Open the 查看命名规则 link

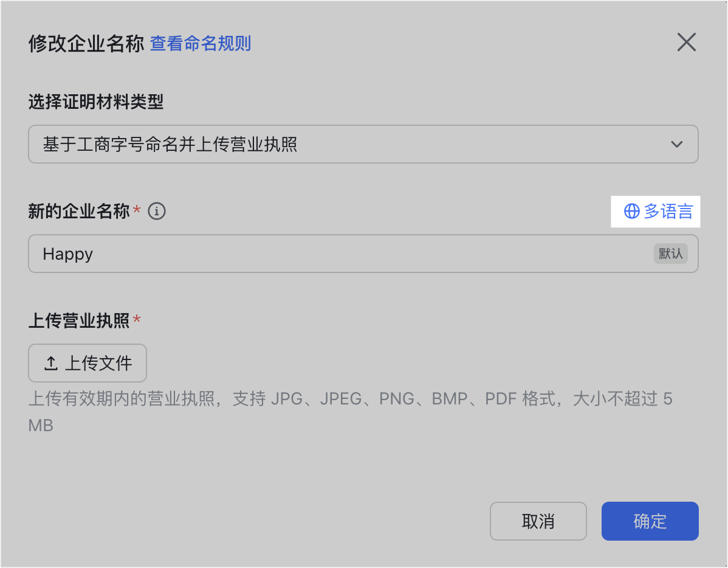(201, 43)
